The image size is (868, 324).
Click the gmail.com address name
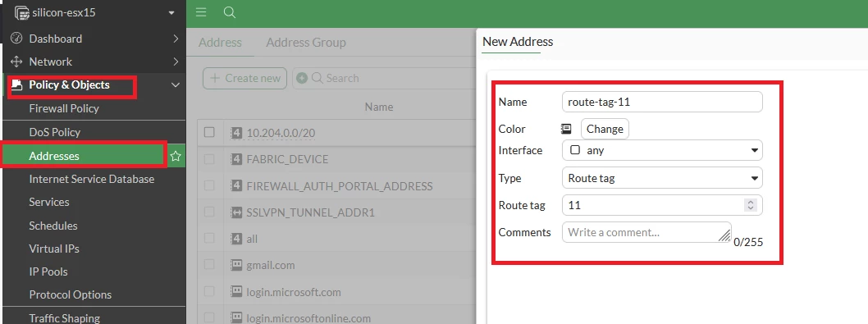(271, 265)
